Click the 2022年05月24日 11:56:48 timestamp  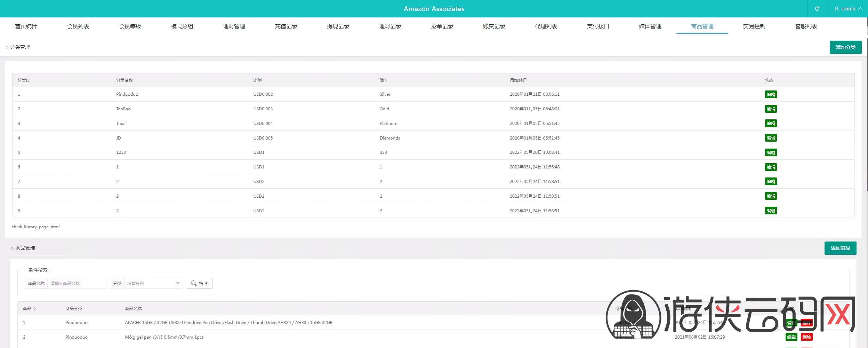coord(535,167)
